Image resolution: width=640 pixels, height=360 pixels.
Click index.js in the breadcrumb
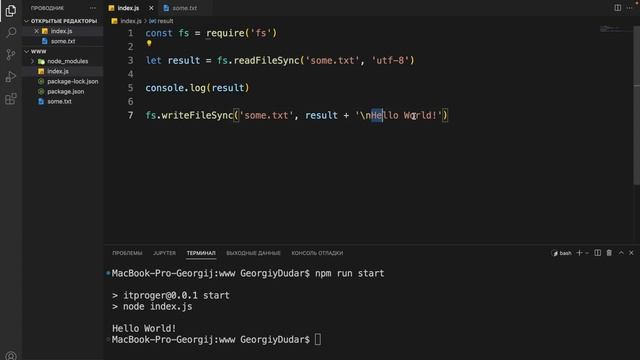(131, 21)
